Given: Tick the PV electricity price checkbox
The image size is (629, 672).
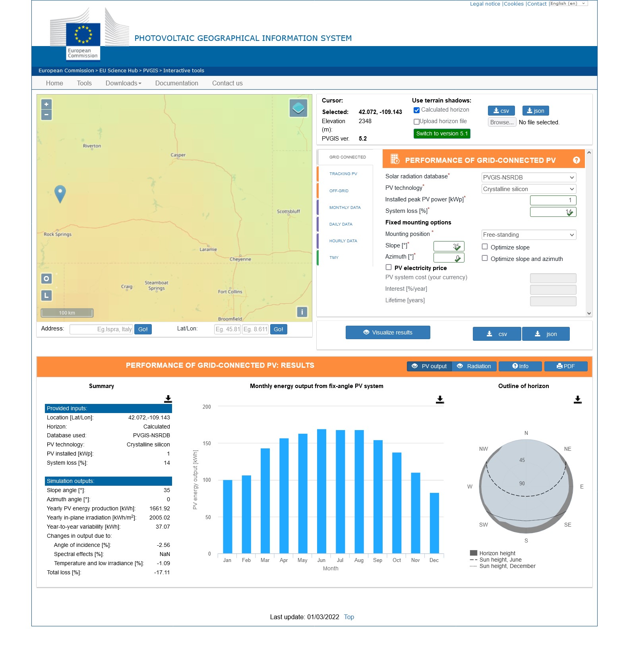Looking at the screenshot, I should 389,267.
